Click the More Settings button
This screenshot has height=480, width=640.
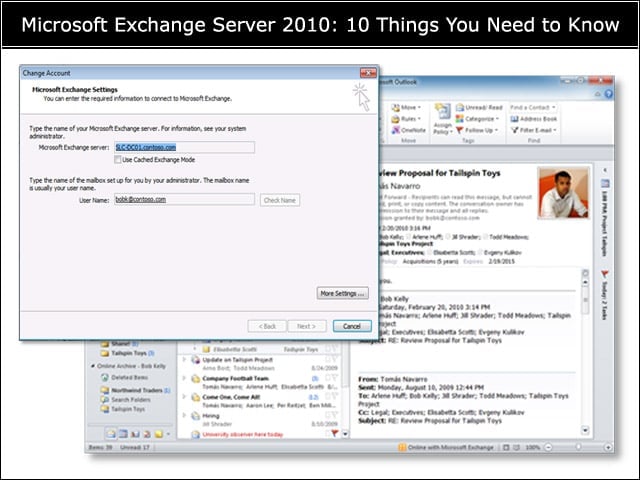coord(342,293)
